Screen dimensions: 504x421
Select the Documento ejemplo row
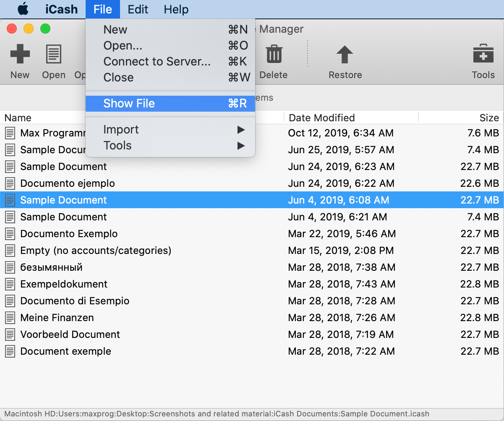click(x=252, y=183)
